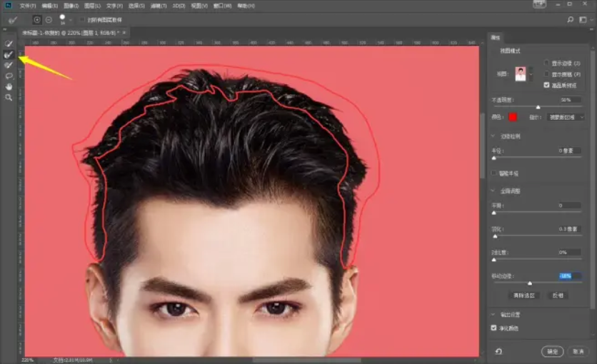Select the Refine Edge Brush tool

[9, 54]
